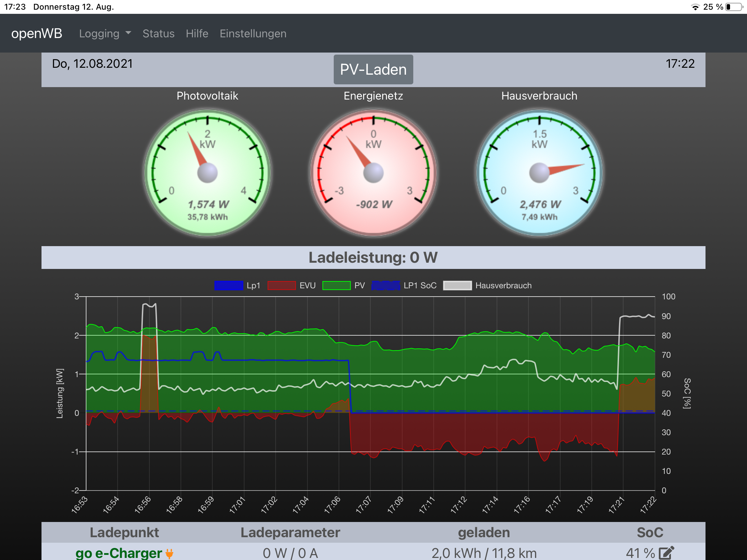Tap the WiFi icon in status bar
Image resolution: width=747 pixels, height=560 pixels.
pos(695,7)
